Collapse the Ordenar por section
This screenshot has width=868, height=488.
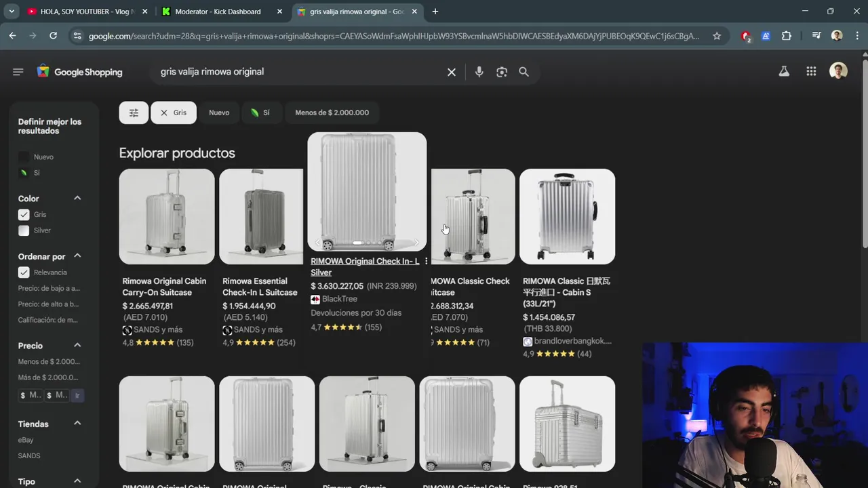[x=77, y=256]
